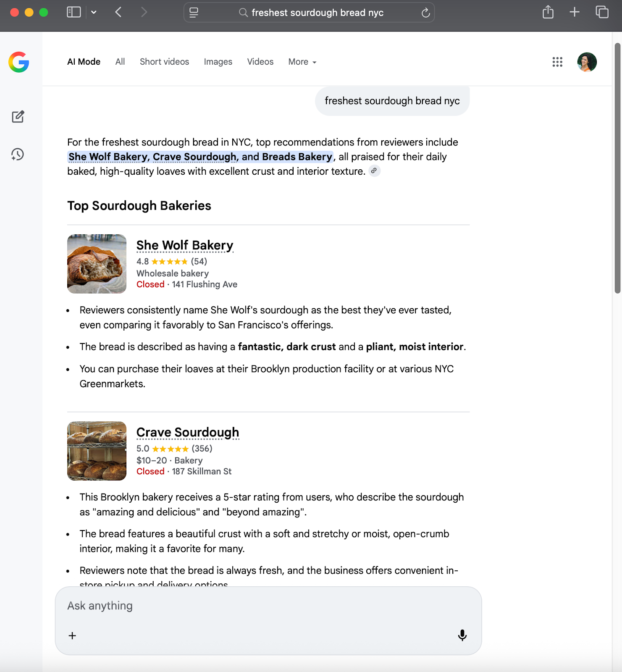Click the Crave Sourdough bread thumbnail
The height and width of the screenshot is (672, 622).
pyautogui.click(x=97, y=451)
